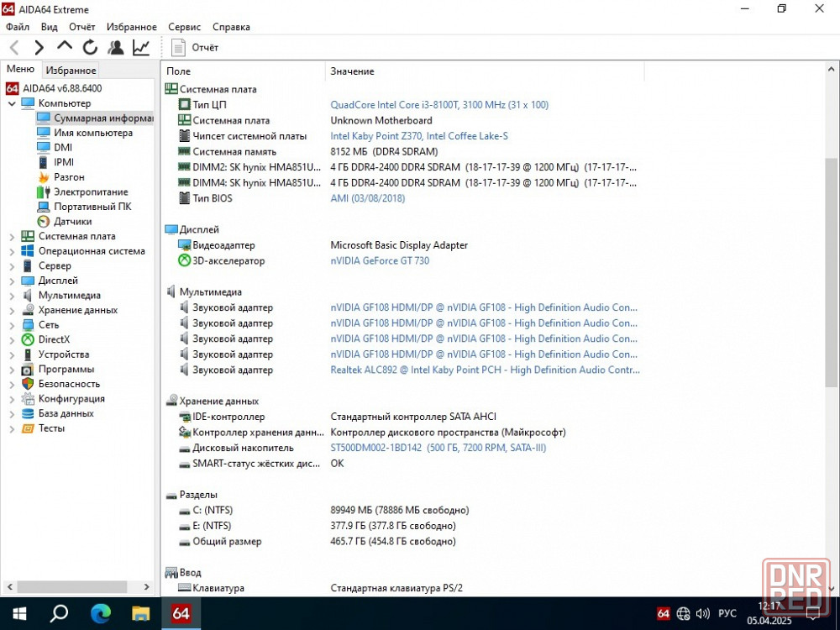
Task: Select the AIDA64 v6.88.6400 root node
Action: click(x=54, y=88)
